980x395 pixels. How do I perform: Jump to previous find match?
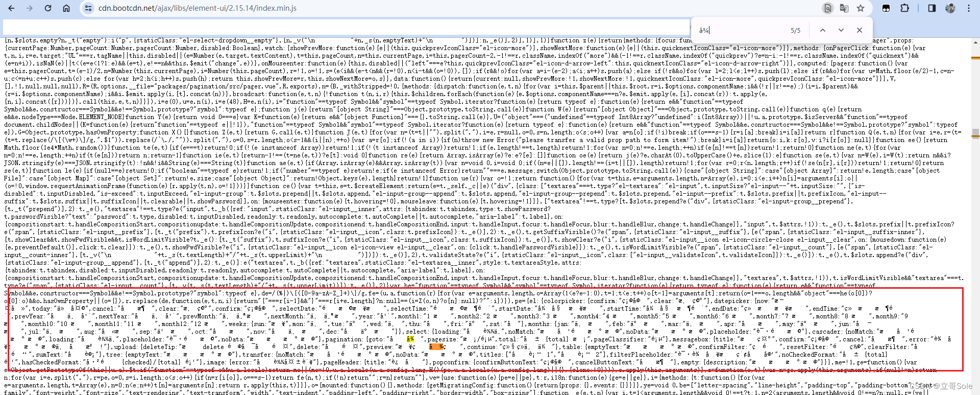(x=823, y=30)
